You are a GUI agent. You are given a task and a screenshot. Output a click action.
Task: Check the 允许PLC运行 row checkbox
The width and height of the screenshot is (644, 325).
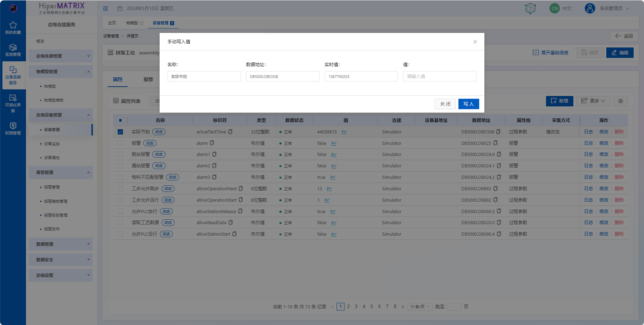point(120,234)
